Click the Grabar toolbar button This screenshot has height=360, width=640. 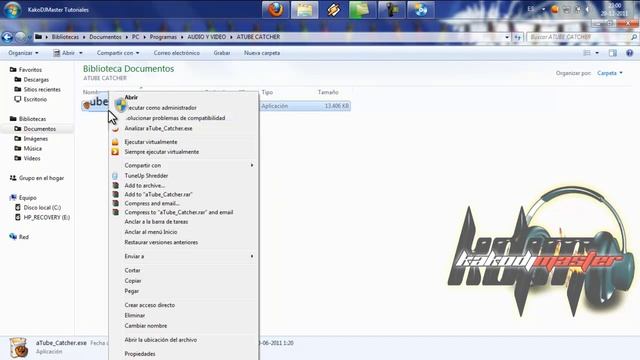[x=222, y=53]
